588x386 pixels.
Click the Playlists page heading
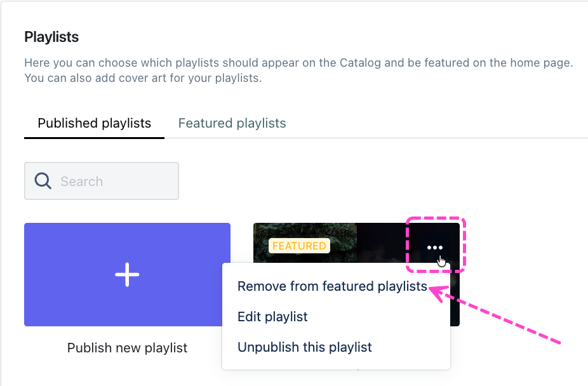click(x=51, y=37)
